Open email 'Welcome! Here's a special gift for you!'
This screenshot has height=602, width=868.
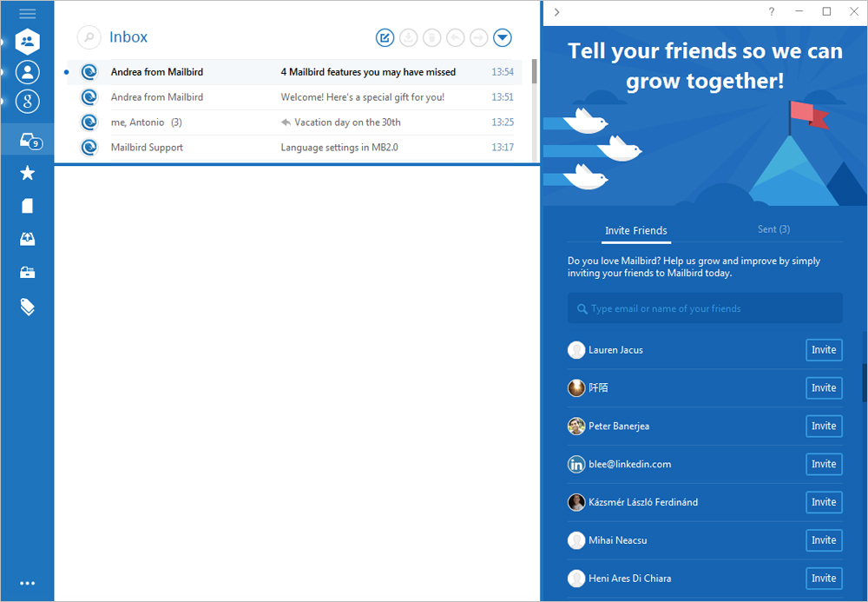(x=294, y=97)
